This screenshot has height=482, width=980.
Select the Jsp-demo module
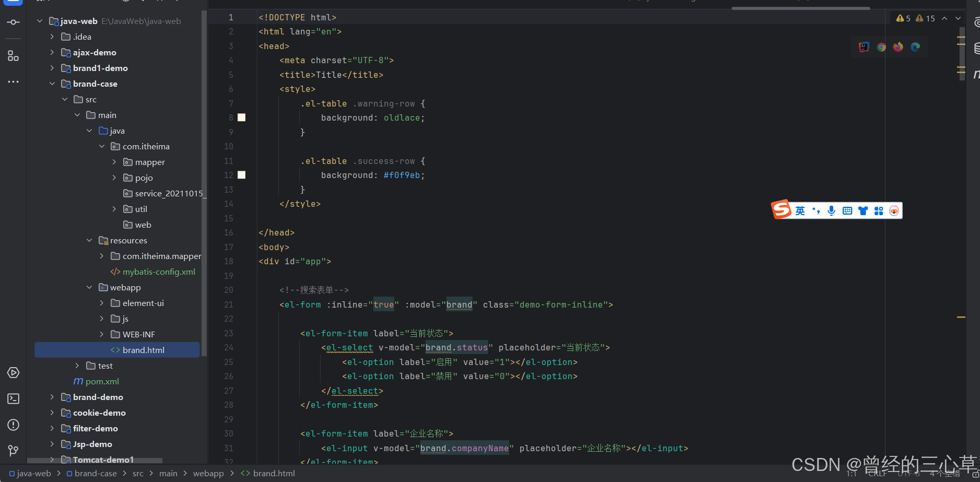click(87, 444)
